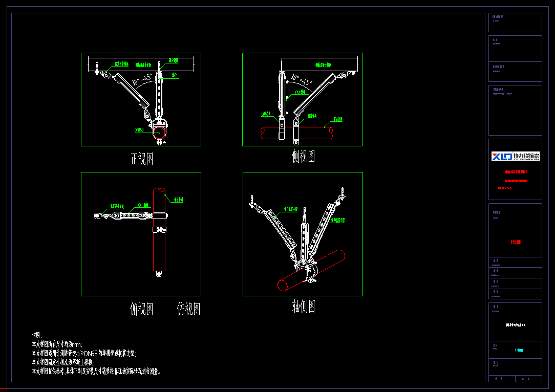Click the white drawing name text in title block
Viewport: 555px width, 392px height.
tap(516, 325)
